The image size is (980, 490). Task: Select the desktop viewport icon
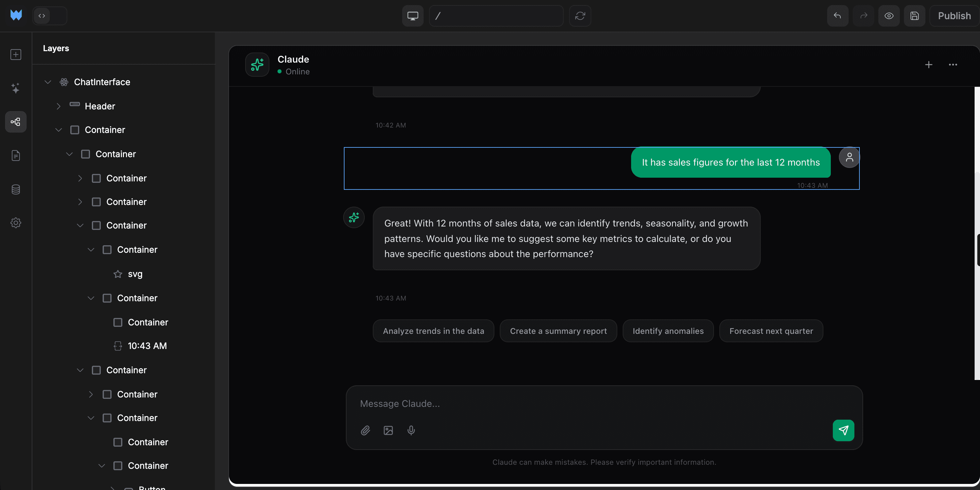click(x=413, y=16)
